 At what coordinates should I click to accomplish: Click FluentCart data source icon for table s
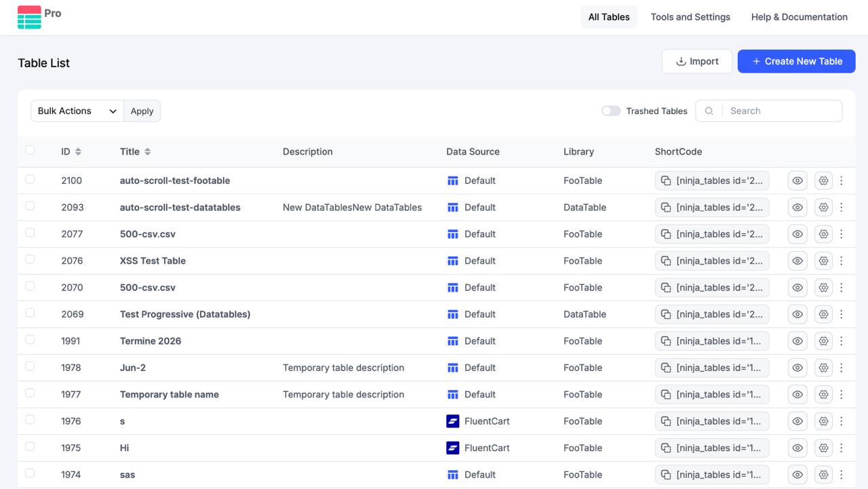[x=453, y=421]
